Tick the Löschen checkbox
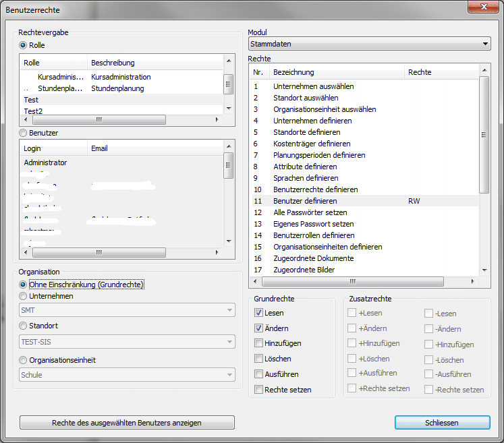This screenshot has width=504, height=443. (x=259, y=359)
